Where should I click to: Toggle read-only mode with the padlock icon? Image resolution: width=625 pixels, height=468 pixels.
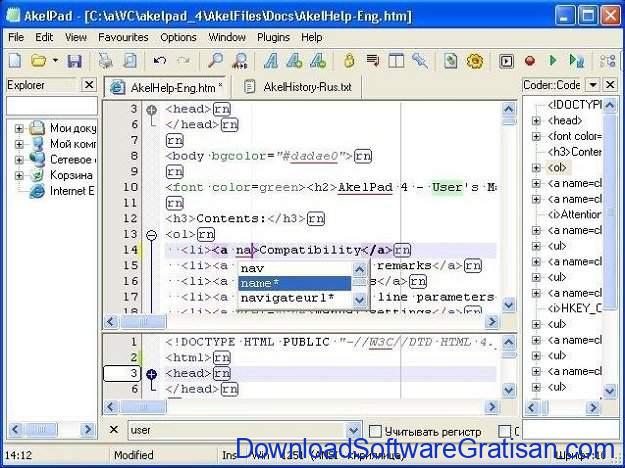[x=349, y=61]
